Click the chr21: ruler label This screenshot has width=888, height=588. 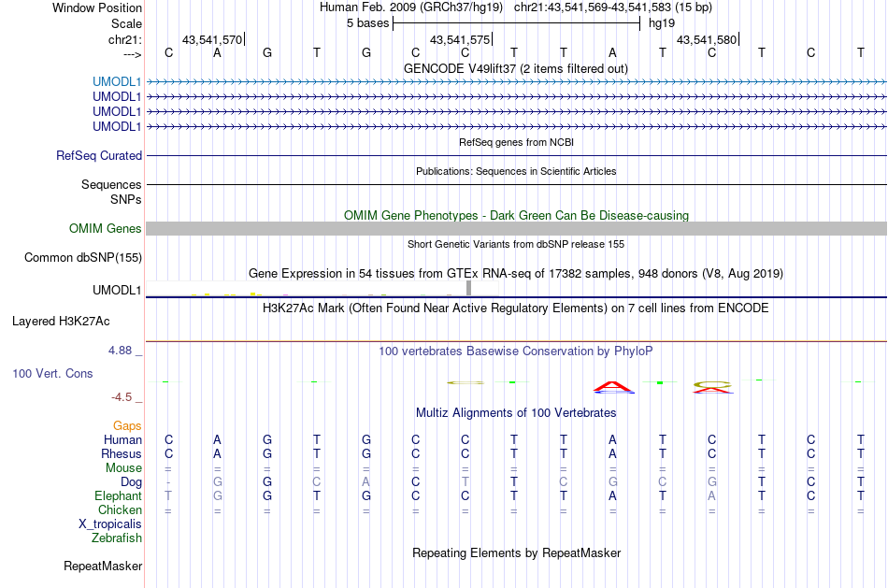coord(124,39)
